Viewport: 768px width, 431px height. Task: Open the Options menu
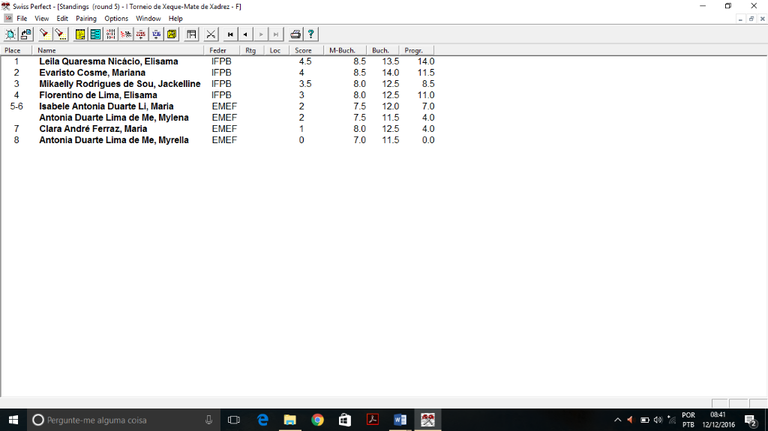pyautogui.click(x=116, y=18)
